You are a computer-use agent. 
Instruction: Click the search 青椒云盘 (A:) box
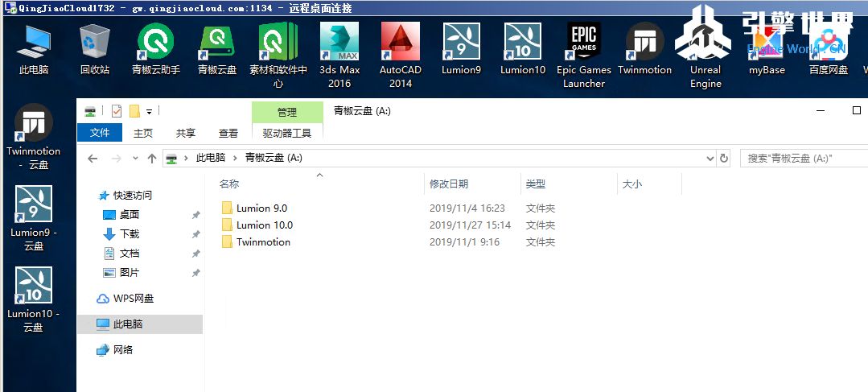(x=804, y=159)
